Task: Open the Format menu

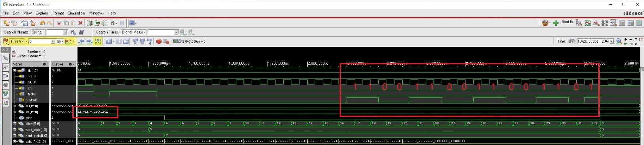Action: (x=58, y=13)
